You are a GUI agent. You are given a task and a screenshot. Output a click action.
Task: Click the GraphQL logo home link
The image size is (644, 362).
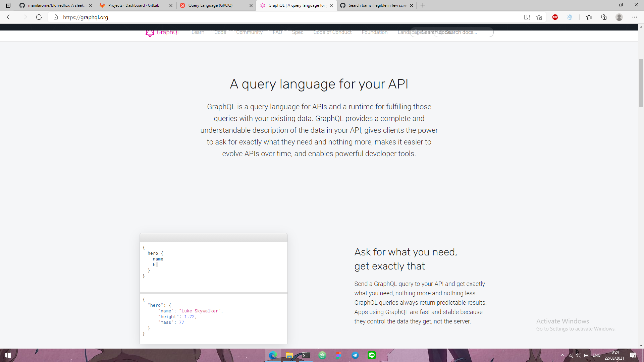tap(163, 32)
